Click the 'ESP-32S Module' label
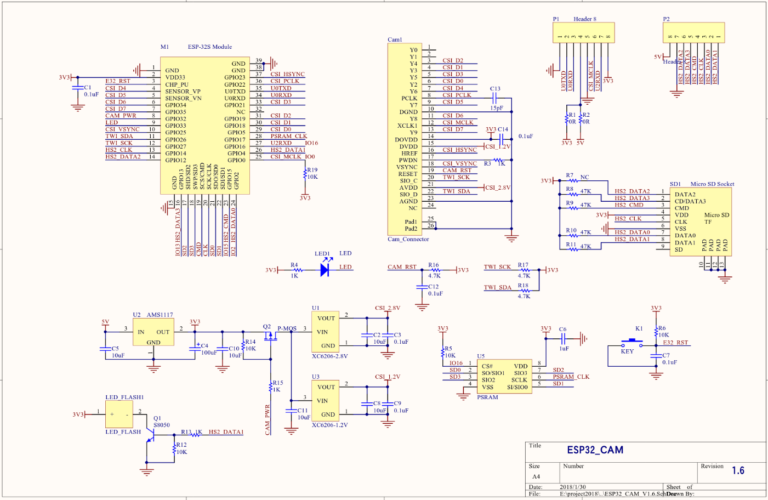Viewport: 768px width, 500px height. coord(210,47)
